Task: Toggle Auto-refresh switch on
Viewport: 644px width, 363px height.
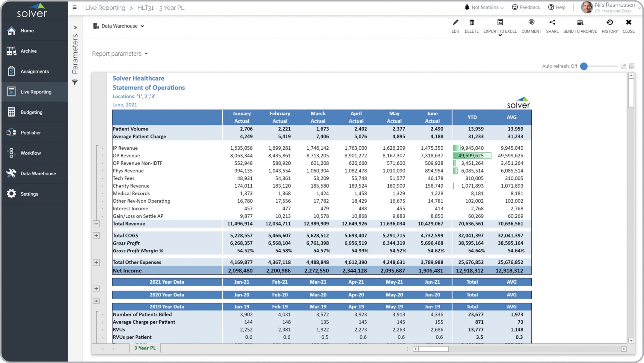Action: pos(584,66)
